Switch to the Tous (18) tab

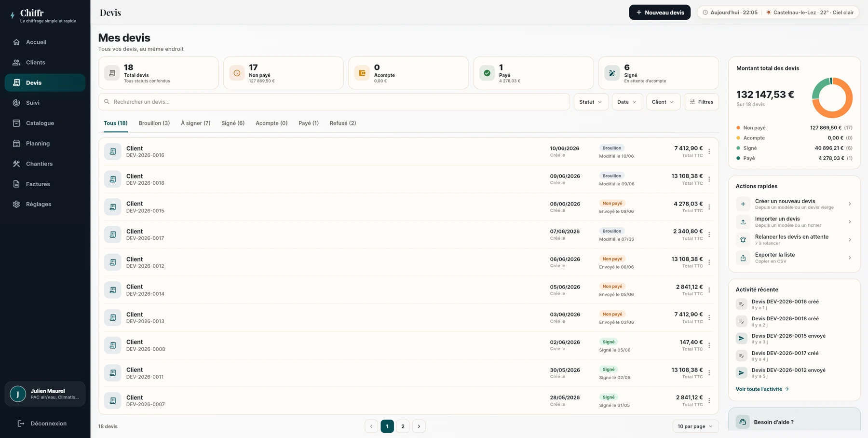coord(116,123)
